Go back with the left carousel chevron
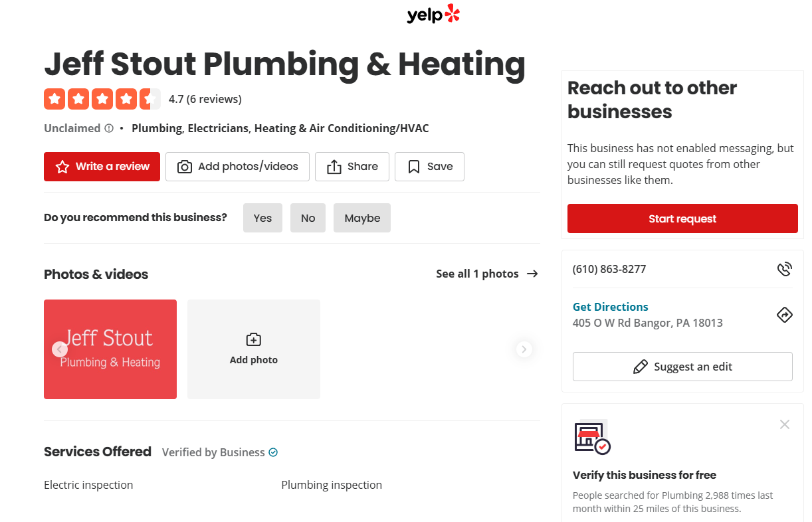The height and width of the screenshot is (522, 812). pyautogui.click(x=60, y=349)
